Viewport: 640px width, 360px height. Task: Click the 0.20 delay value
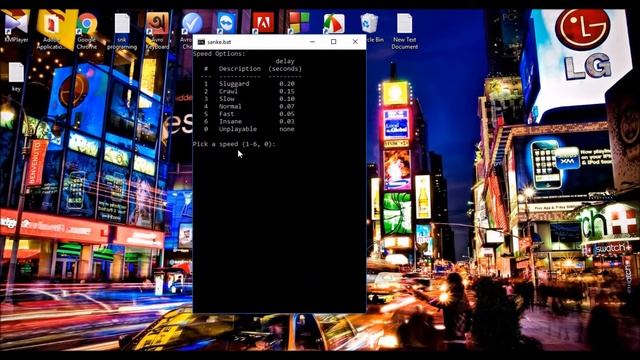point(287,84)
